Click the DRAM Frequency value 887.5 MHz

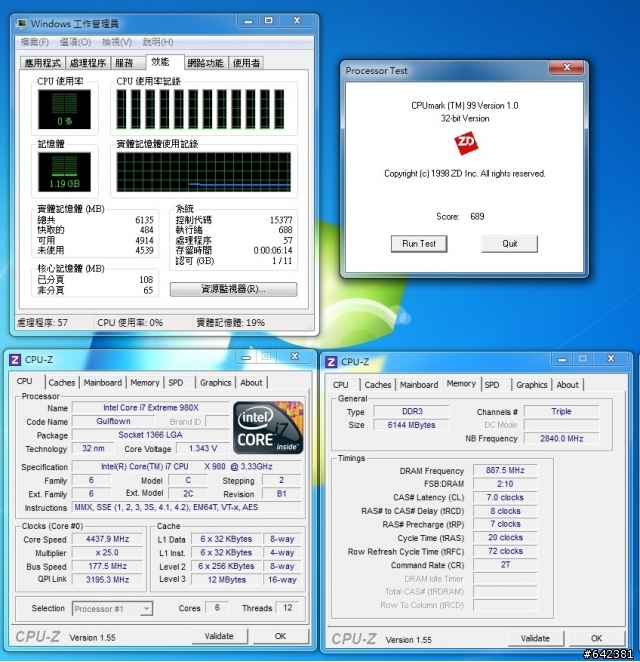click(505, 470)
